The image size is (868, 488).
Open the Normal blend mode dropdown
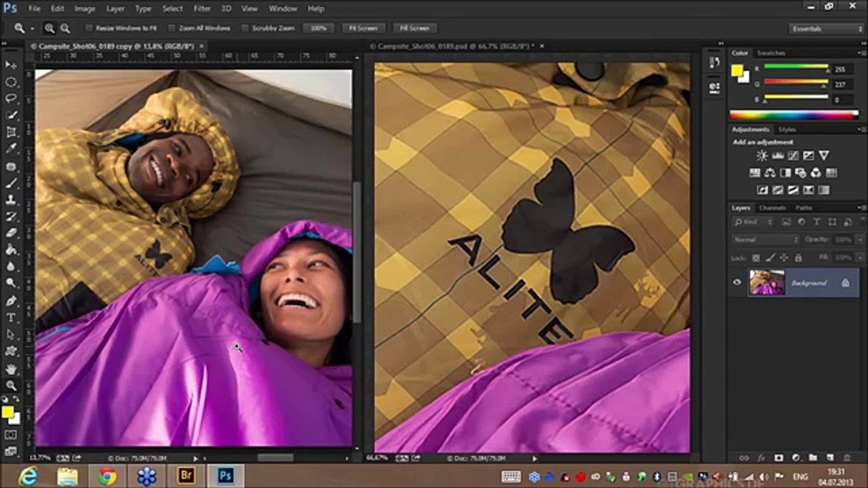pyautogui.click(x=766, y=240)
